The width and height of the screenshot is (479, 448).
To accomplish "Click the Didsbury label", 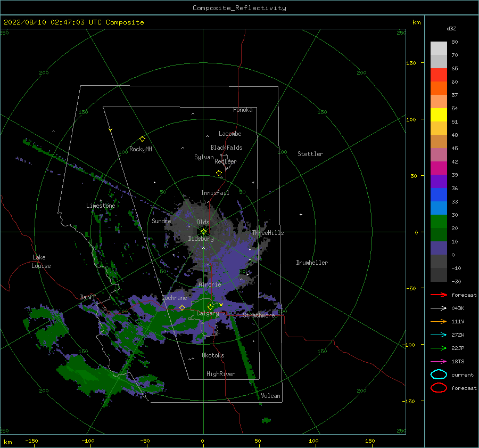I will click(x=201, y=239).
